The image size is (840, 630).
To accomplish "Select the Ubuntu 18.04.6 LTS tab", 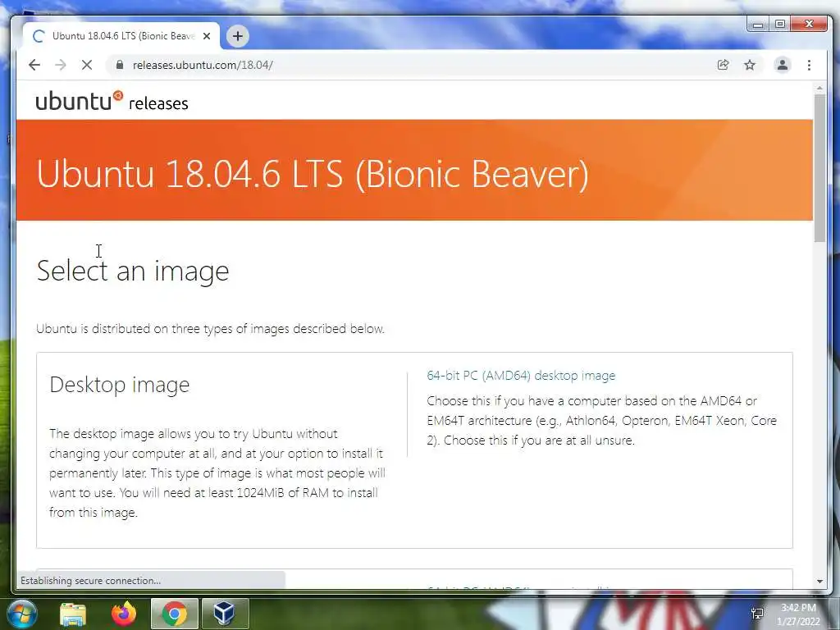I will click(121, 36).
